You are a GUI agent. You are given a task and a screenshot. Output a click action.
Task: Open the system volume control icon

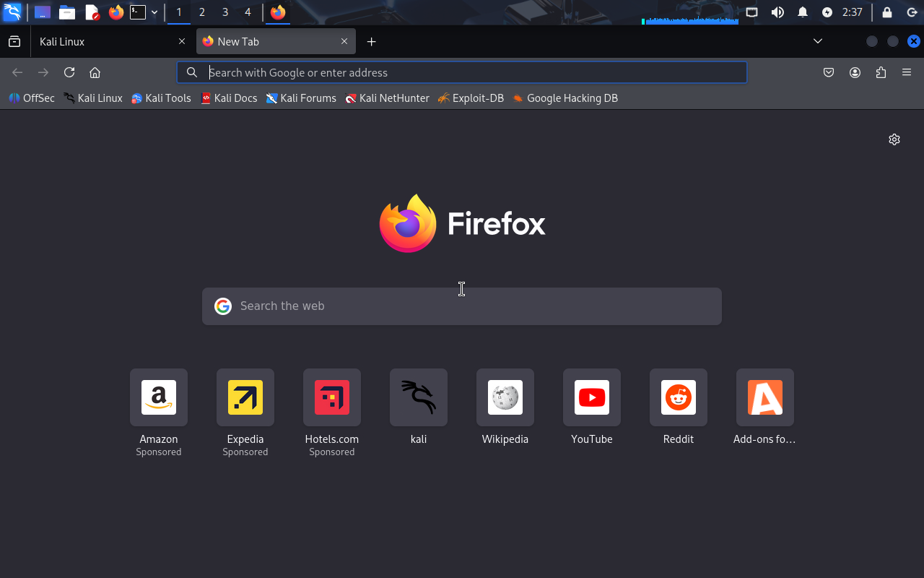(777, 12)
